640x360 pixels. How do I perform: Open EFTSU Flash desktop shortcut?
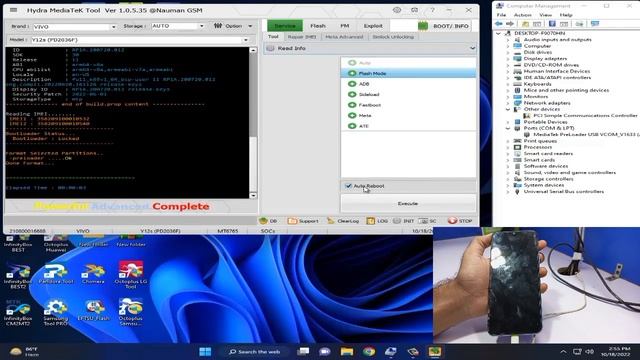[x=93, y=311]
